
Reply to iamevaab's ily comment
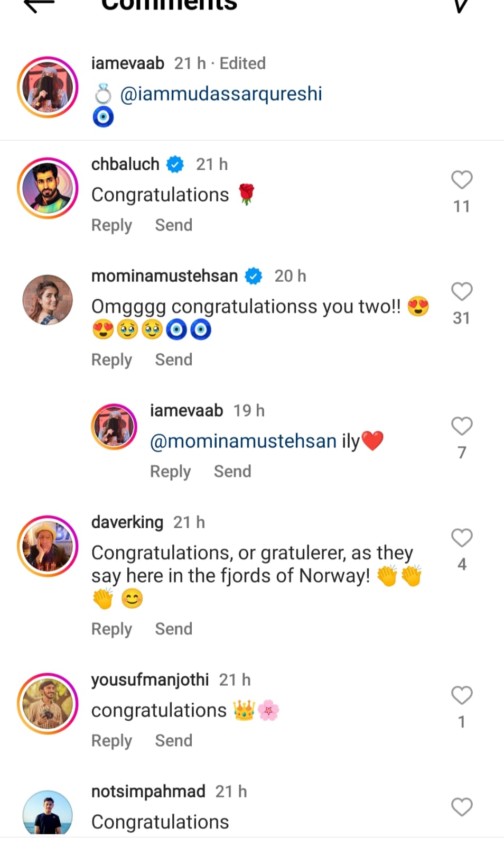click(170, 472)
